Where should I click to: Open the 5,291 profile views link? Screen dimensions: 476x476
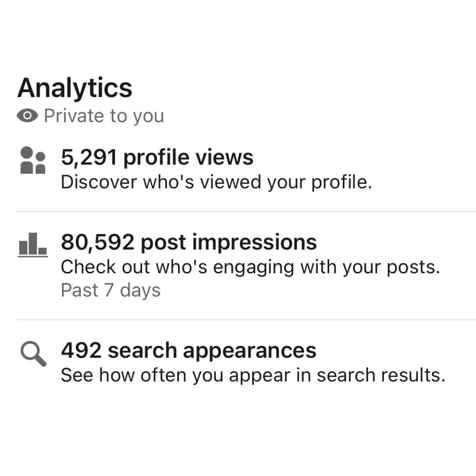click(157, 157)
